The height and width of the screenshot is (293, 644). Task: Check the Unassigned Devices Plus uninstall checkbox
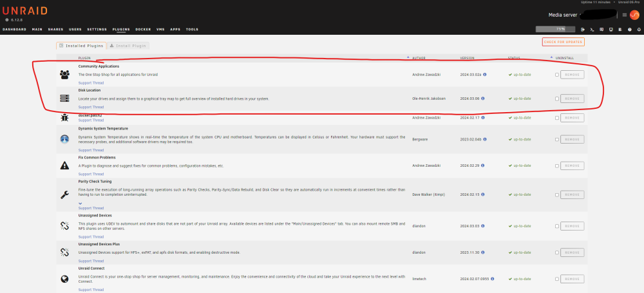click(x=557, y=252)
